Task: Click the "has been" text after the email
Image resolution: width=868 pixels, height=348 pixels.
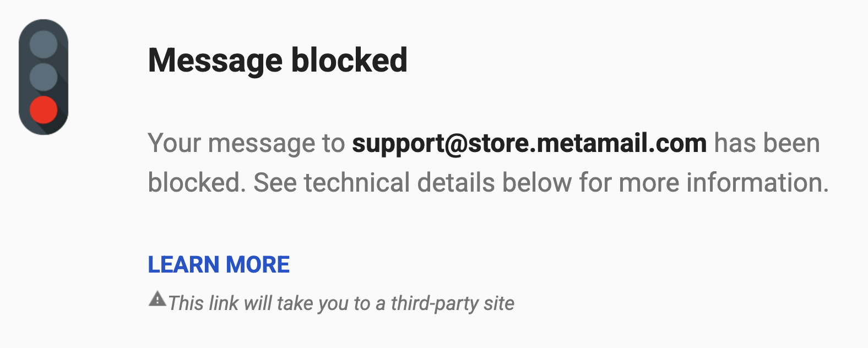Action: click(x=767, y=143)
